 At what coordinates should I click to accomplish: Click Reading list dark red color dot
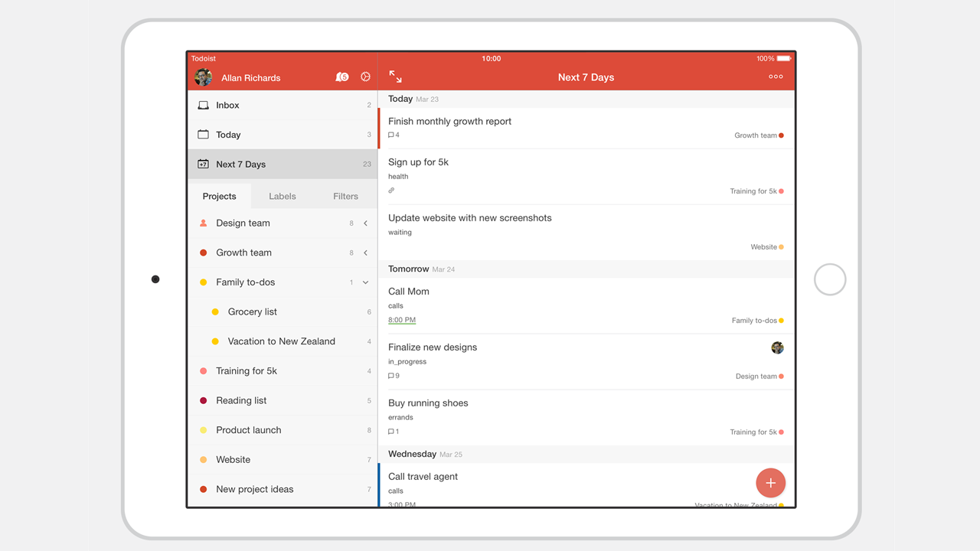click(203, 400)
